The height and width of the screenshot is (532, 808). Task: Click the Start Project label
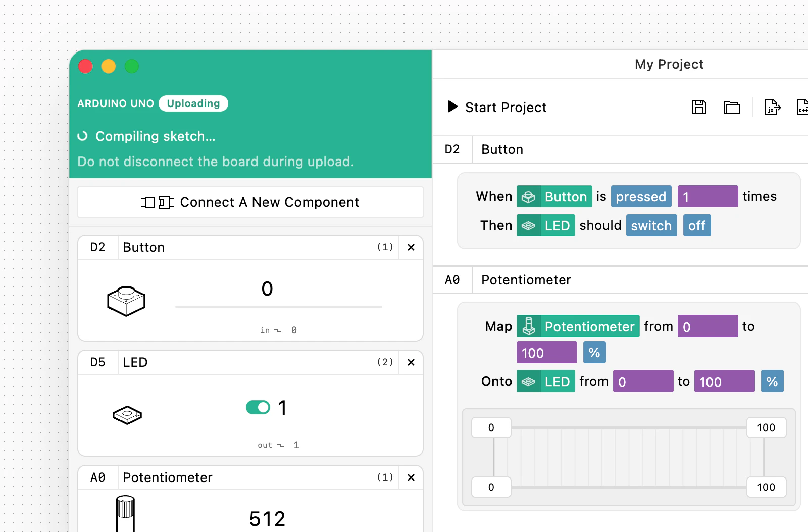506,108
